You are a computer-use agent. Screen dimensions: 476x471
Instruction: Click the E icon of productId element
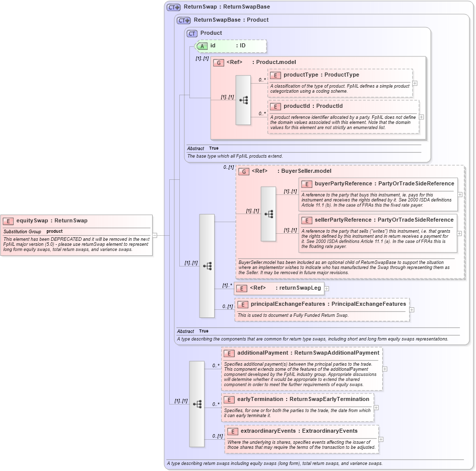click(275, 106)
